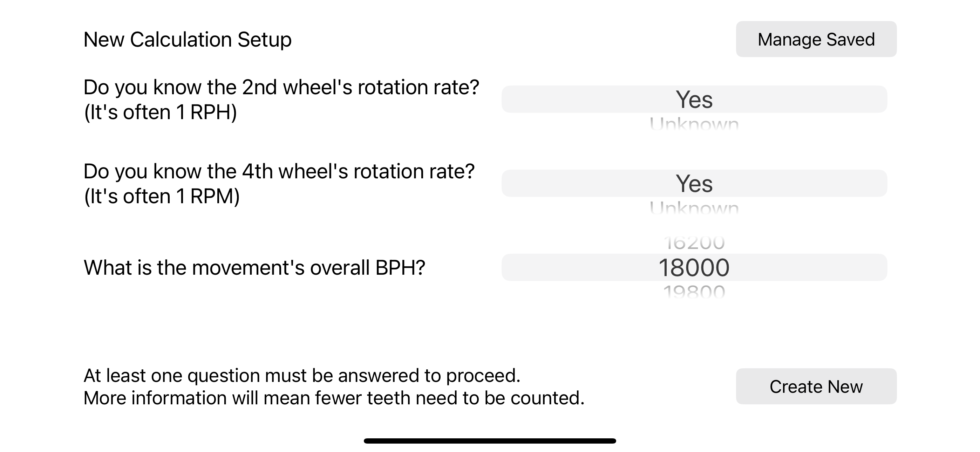980x452 pixels.
Task: Select Yes for 2nd wheel rotation rate
Action: point(694,99)
